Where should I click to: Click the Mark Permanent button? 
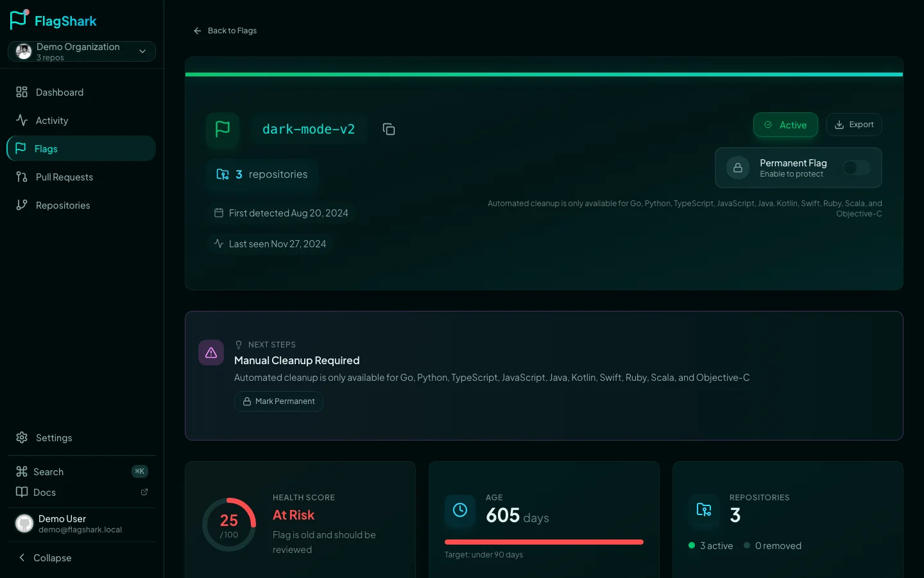278,401
